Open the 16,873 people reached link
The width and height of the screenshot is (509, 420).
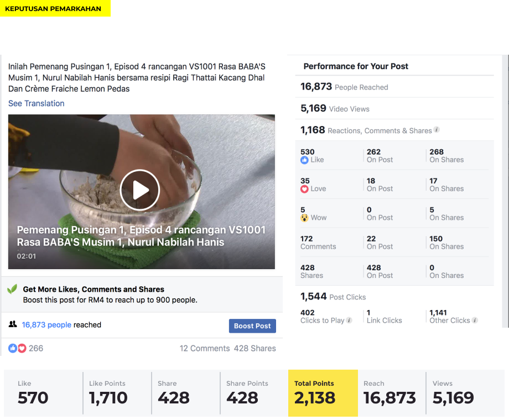(x=46, y=324)
